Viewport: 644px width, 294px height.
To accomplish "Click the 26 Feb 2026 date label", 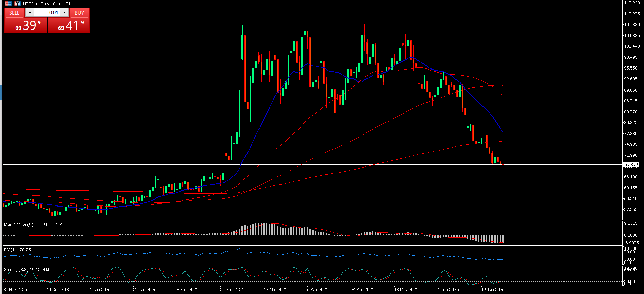I will tap(232, 289).
